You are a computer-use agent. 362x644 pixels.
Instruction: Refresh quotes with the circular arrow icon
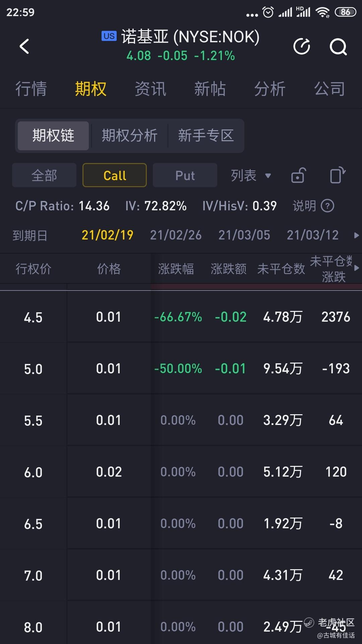(302, 46)
